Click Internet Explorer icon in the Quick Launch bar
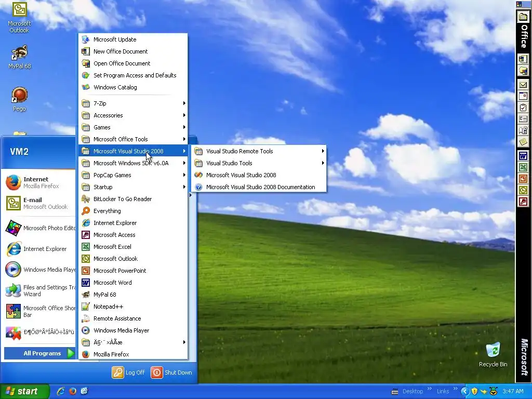This screenshot has height=399, width=532. 61,391
